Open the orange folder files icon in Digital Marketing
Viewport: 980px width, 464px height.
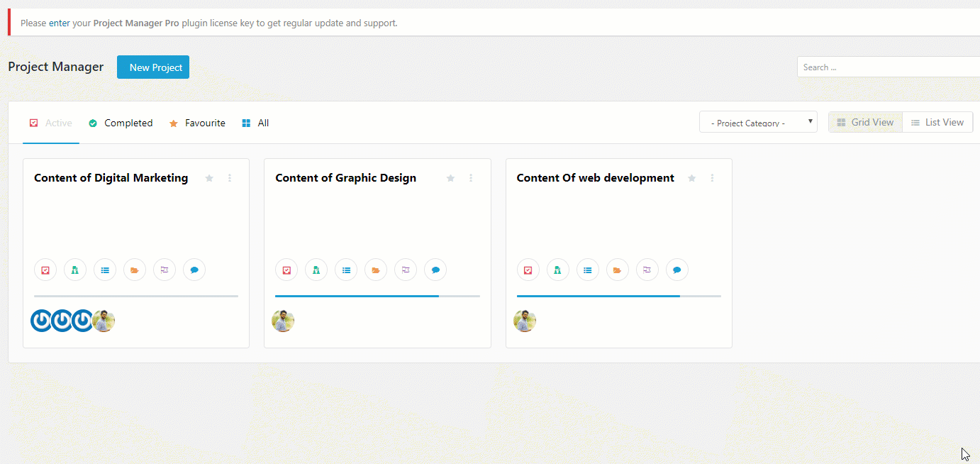(x=135, y=270)
